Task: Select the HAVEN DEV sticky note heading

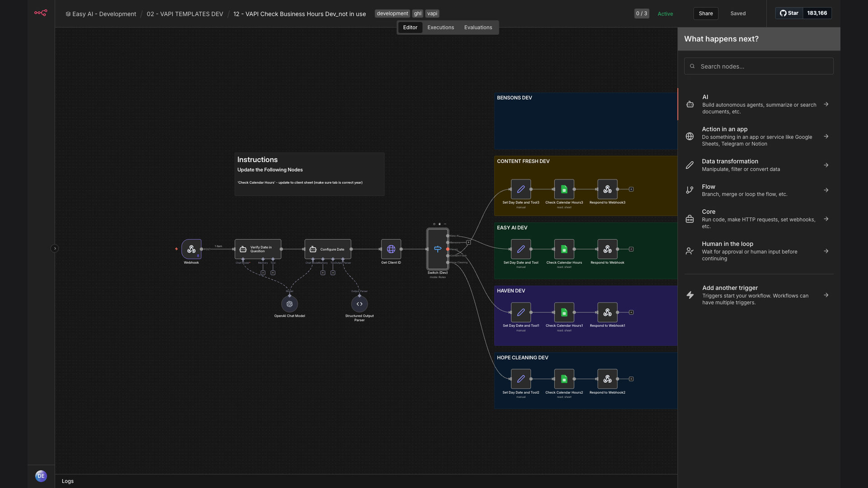Action: (511, 291)
